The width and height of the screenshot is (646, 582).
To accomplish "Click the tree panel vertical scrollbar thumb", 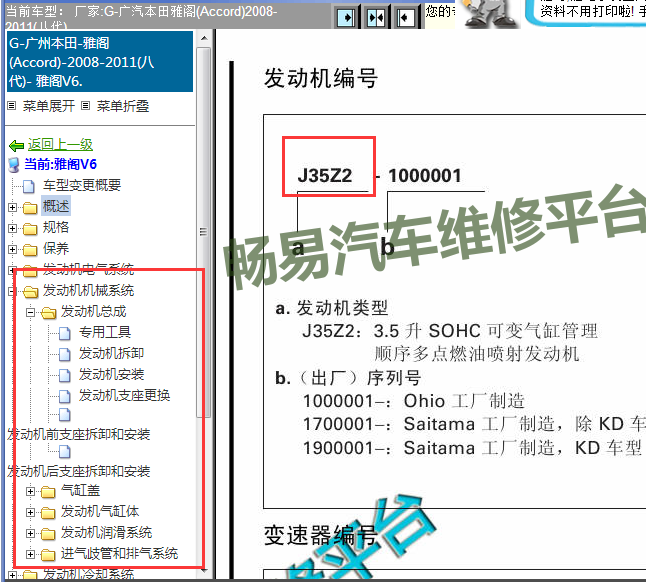I will [204, 232].
